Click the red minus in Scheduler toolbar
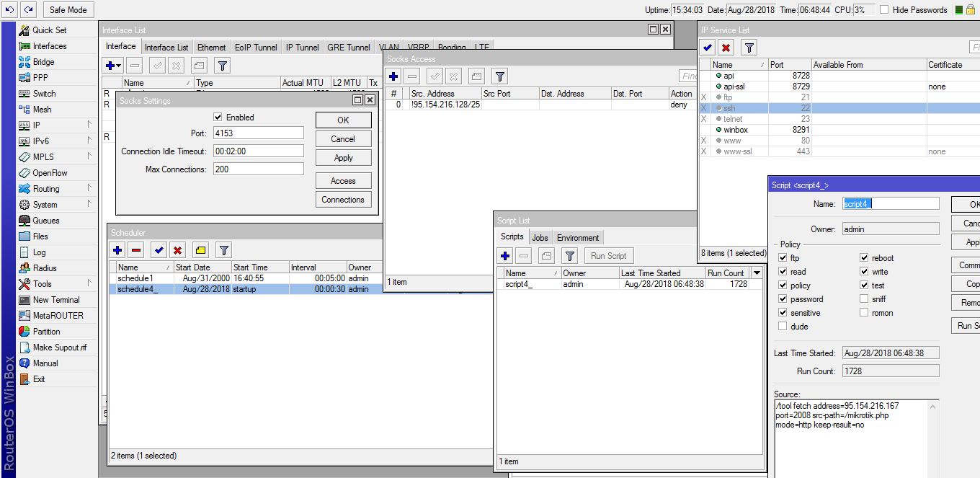Image resolution: width=980 pixels, height=478 pixels. click(x=137, y=250)
